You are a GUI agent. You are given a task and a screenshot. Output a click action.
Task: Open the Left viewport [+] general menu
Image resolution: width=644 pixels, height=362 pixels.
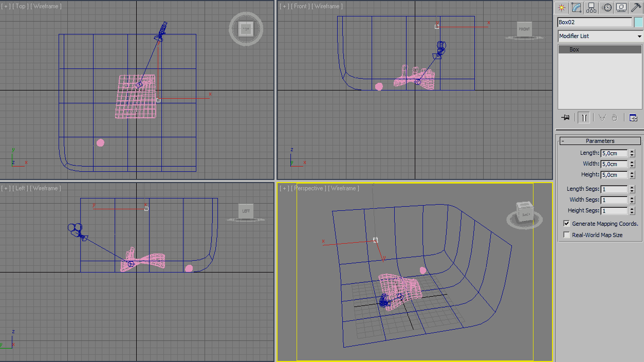coord(6,188)
